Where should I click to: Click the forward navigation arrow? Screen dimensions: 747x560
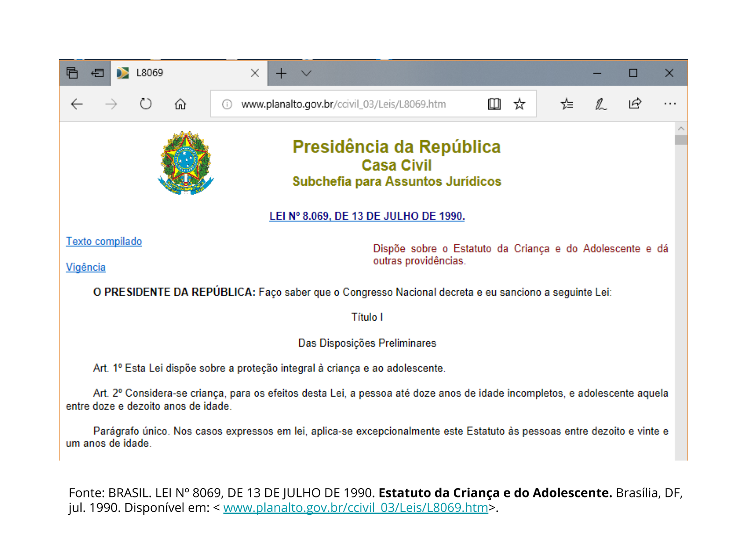[111, 104]
